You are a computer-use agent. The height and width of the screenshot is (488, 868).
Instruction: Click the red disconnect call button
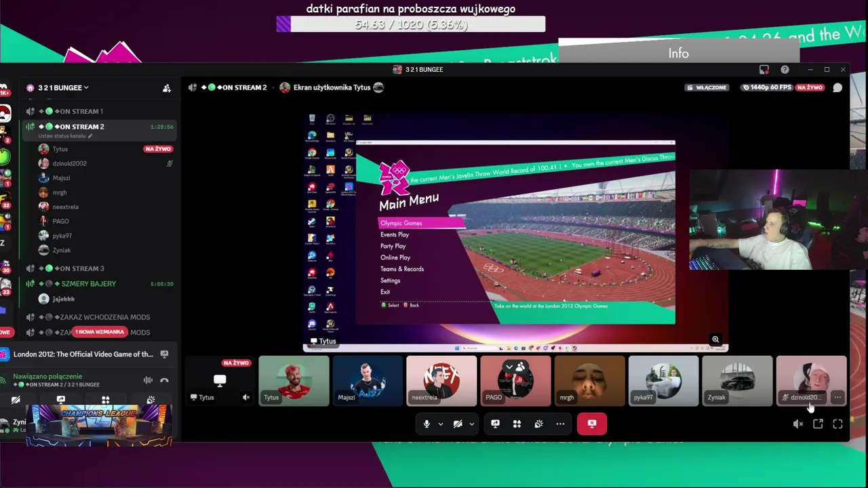coord(592,424)
